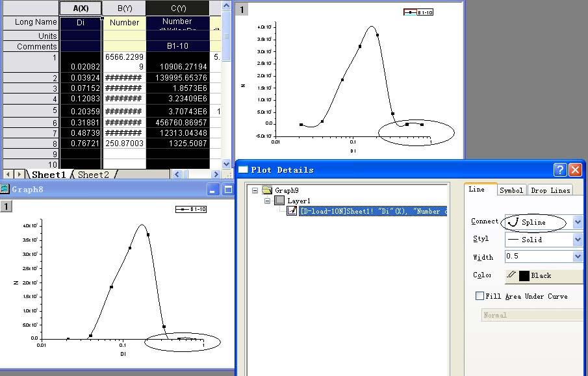Click Graph8 window title icon

pos(5,189)
